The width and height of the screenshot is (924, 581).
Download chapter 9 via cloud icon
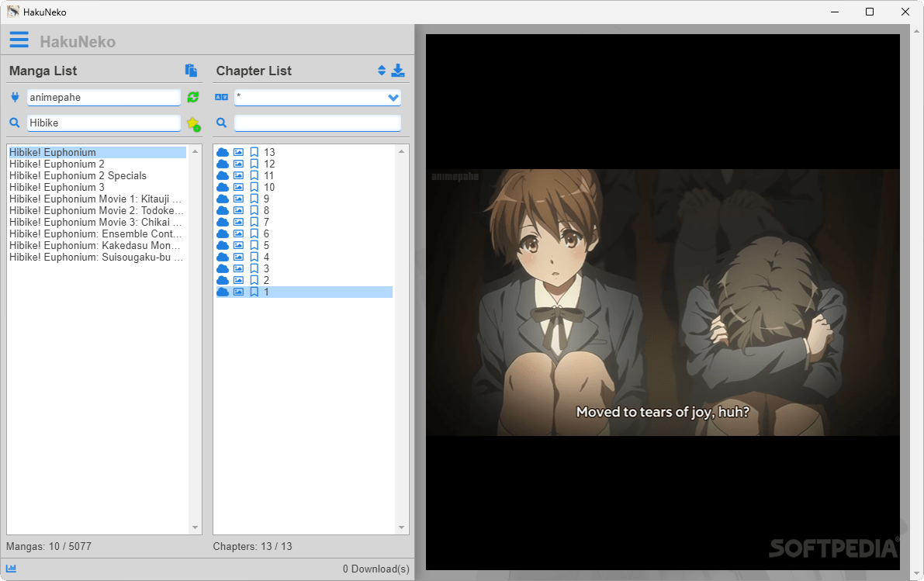[x=223, y=199]
